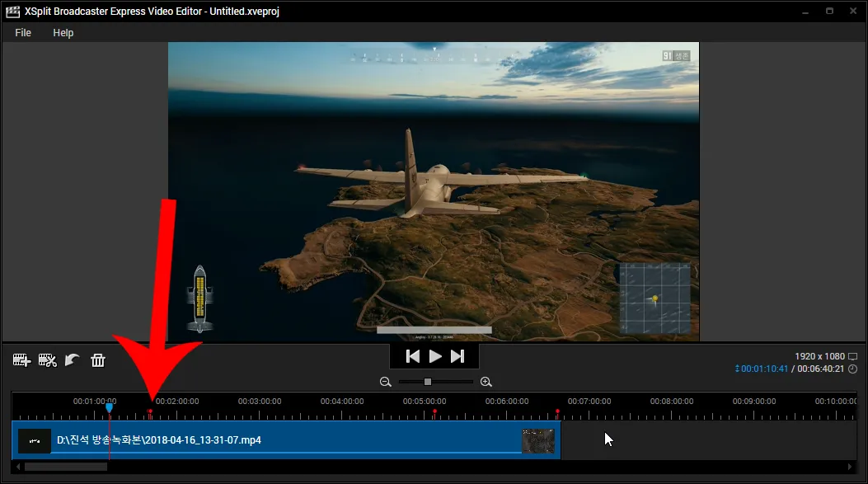The height and width of the screenshot is (484, 868).
Task: Click the timeline zoom slider handle
Action: tap(427, 382)
